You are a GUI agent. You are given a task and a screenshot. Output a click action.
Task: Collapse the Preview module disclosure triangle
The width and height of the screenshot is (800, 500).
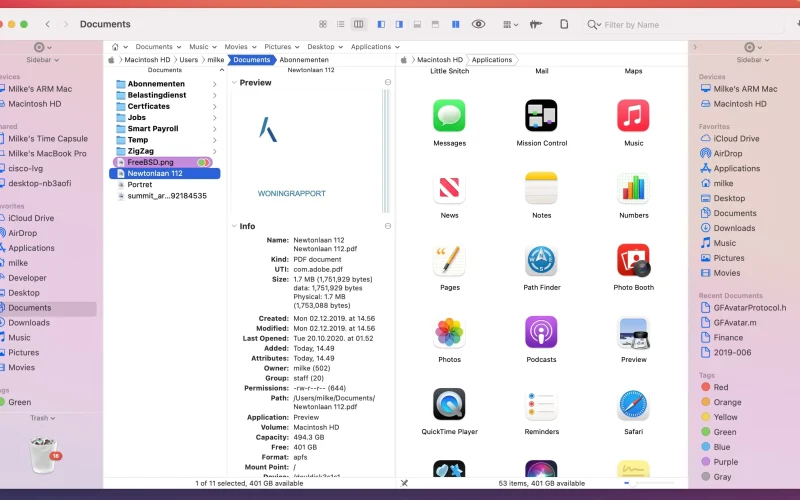(234, 83)
